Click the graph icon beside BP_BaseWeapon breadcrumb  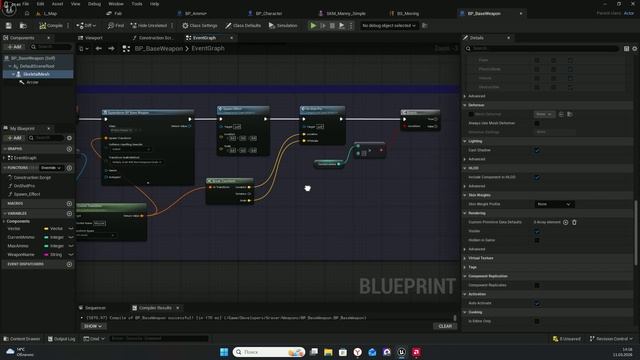[x=126, y=49]
